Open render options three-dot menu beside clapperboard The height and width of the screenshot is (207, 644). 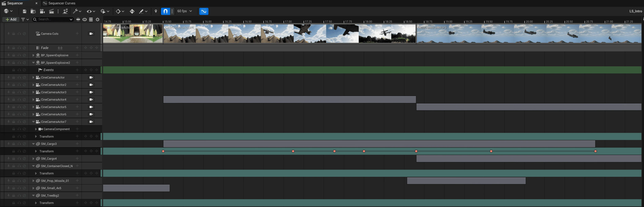58,11
